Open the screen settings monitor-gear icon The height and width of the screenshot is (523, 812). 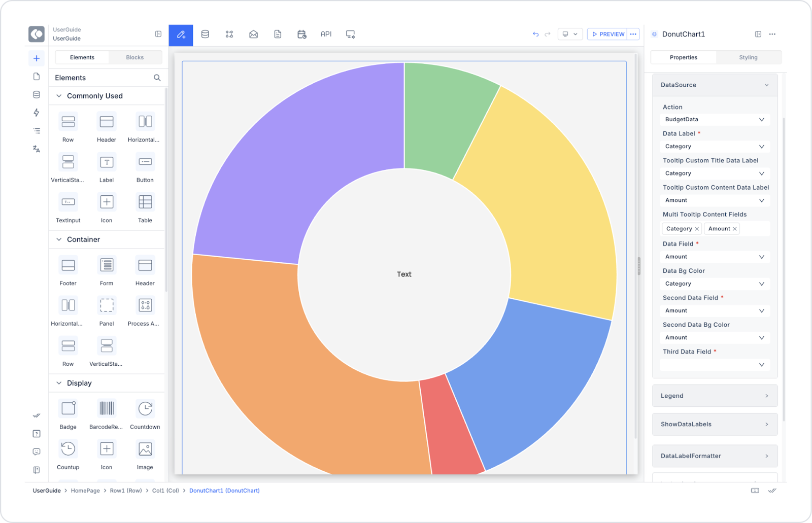pyautogui.click(x=351, y=34)
